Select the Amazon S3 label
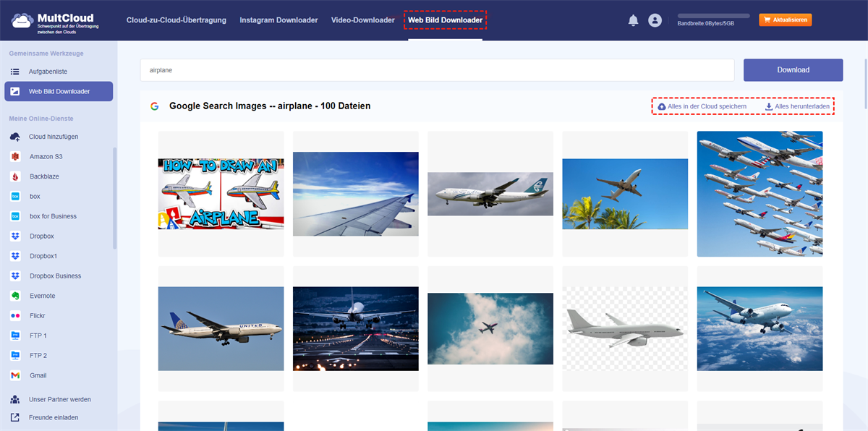Screen dimensions: 868x431 click(46, 156)
